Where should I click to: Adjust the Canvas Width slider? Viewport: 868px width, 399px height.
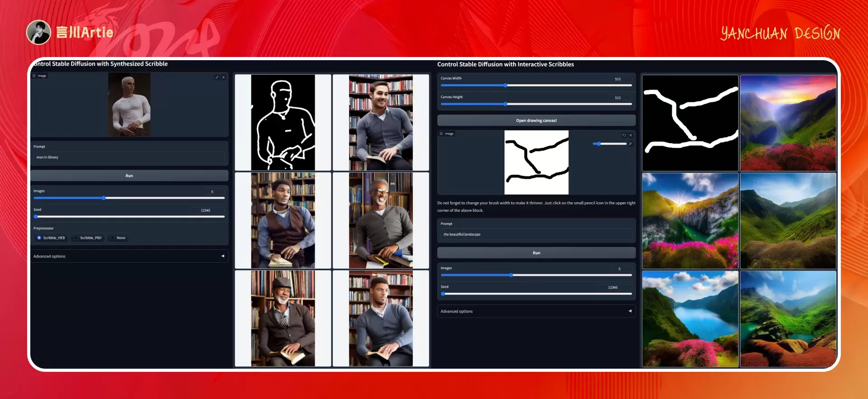[536, 85]
